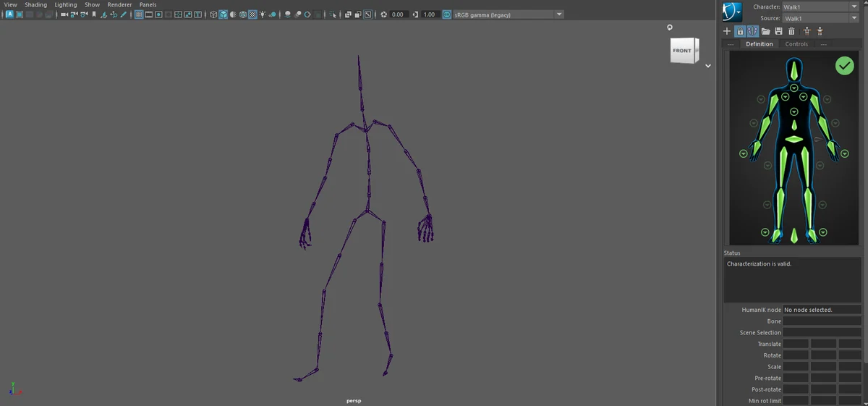Toggle the Film Gate display

coord(148,14)
